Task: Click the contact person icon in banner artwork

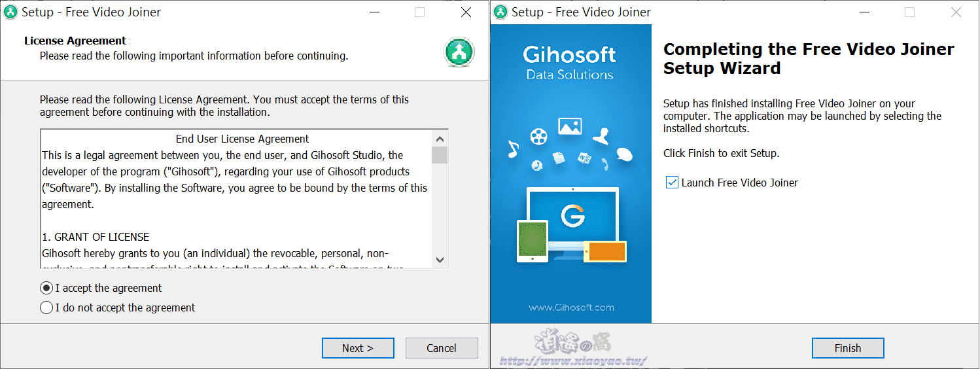Action: 601,136
